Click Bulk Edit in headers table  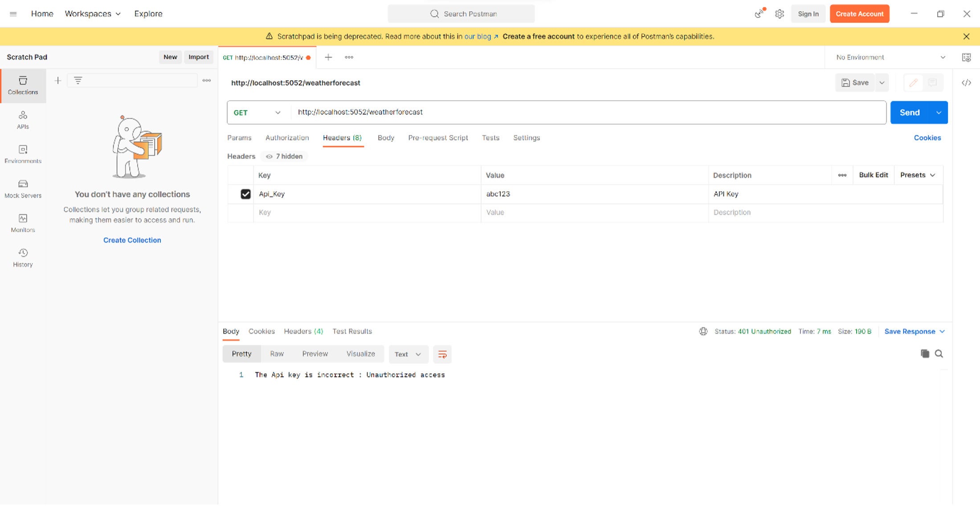(x=873, y=175)
